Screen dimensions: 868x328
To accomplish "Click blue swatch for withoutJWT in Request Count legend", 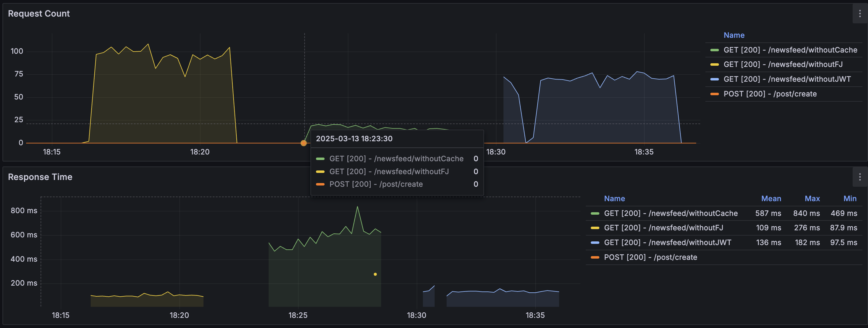I will pos(714,80).
